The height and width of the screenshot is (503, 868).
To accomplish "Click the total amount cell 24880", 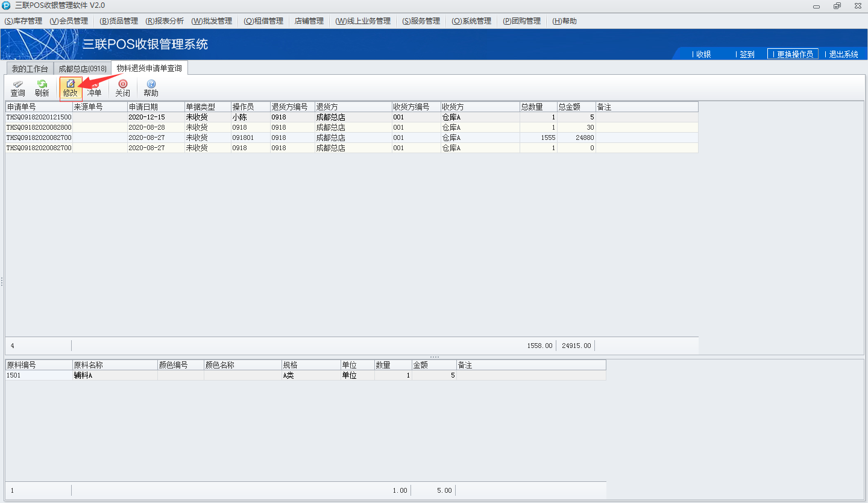I will click(577, 138).
